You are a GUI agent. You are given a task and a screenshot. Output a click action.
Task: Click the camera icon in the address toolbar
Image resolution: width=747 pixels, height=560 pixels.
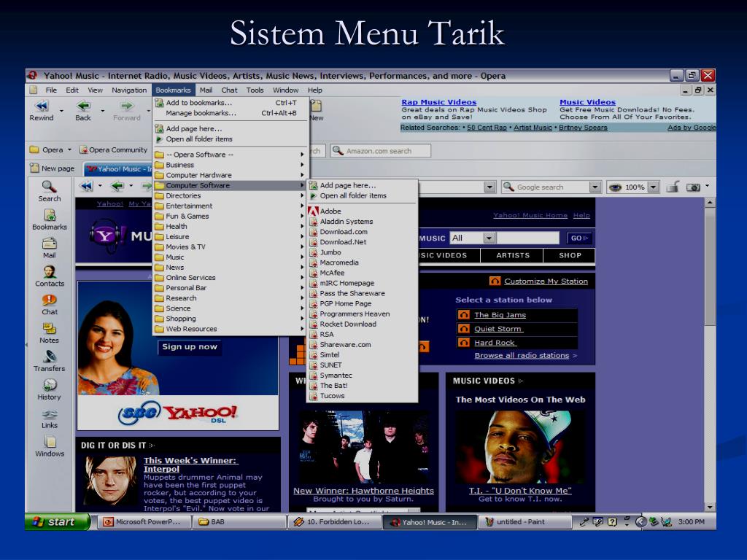(x=693, y=187)
